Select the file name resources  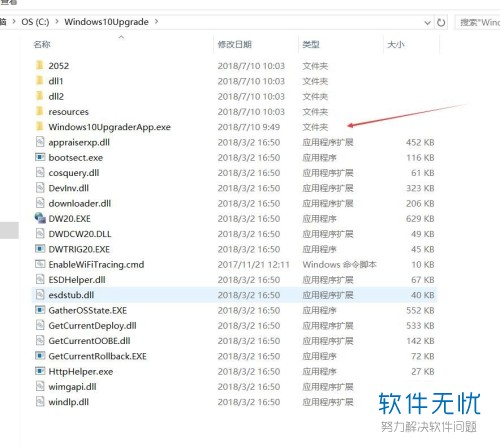pos(68,112)
